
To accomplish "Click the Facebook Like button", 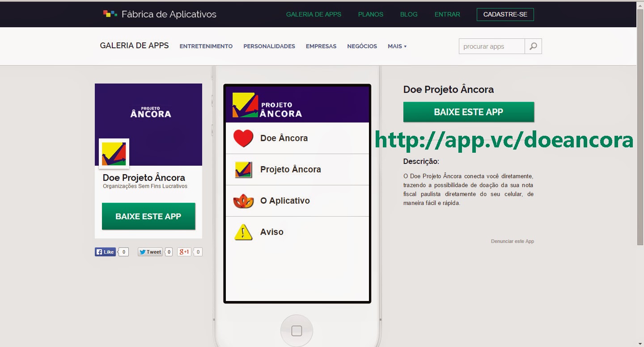I will point(105,252).
